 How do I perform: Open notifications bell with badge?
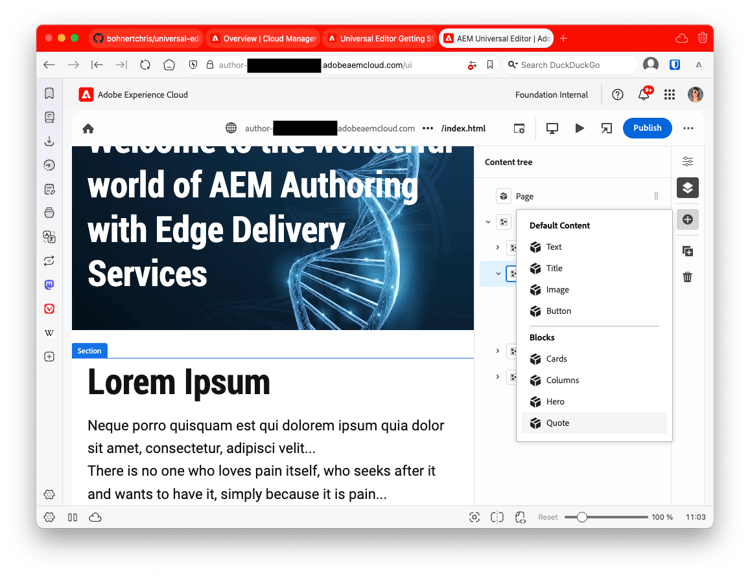tap(644, 93)
